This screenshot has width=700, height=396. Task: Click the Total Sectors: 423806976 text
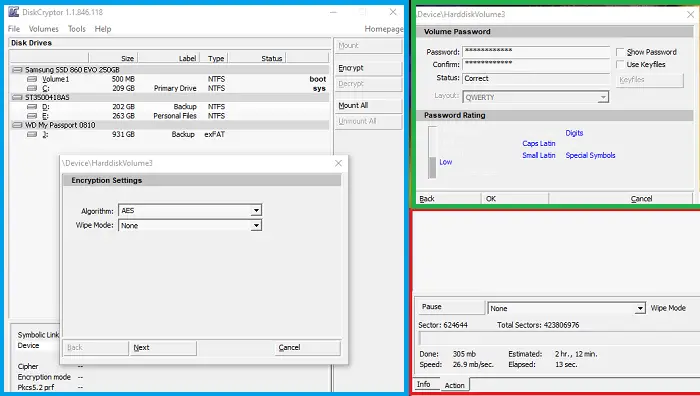click(538, 325)
